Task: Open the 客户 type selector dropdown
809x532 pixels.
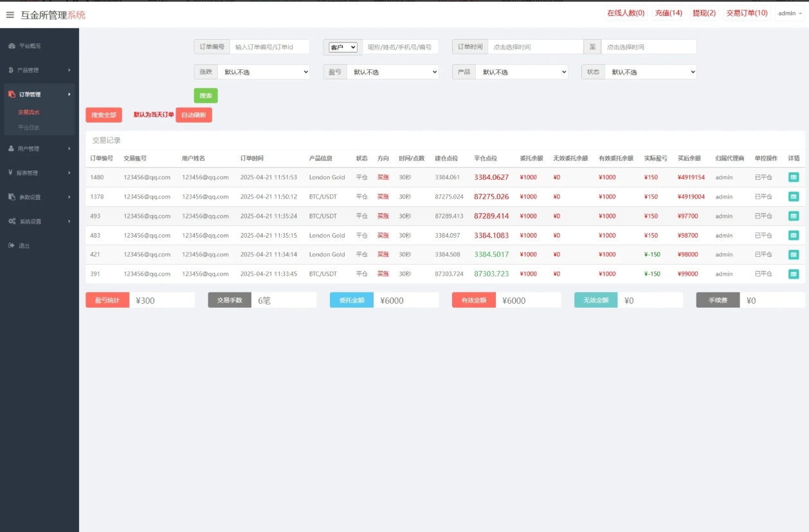Action: coord(343,47)
